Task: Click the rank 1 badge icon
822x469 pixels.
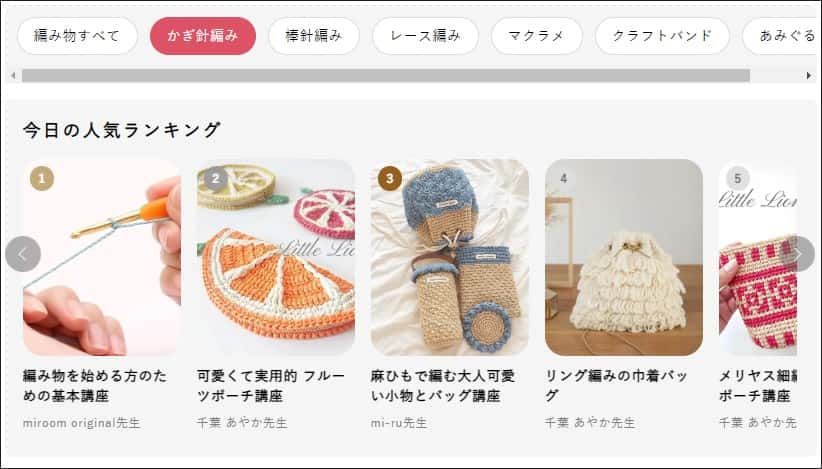Action: [42, 179]
